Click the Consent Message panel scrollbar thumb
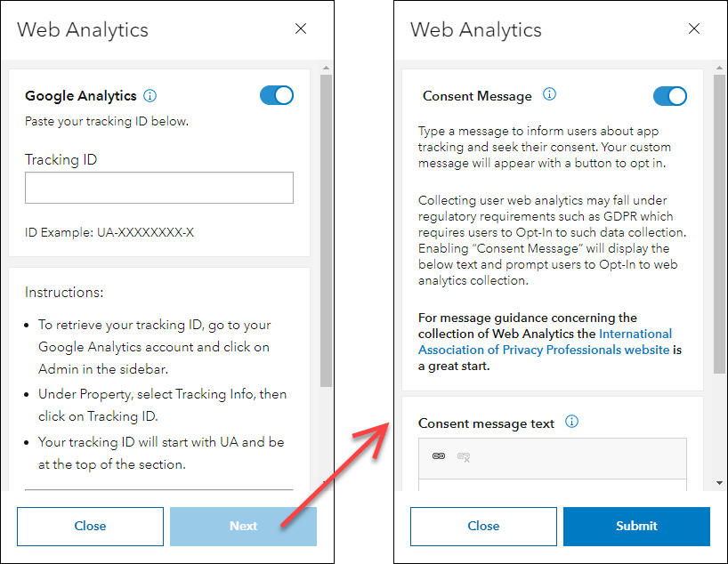Screen dimensions: 728x564 click(x=719, y=222)
